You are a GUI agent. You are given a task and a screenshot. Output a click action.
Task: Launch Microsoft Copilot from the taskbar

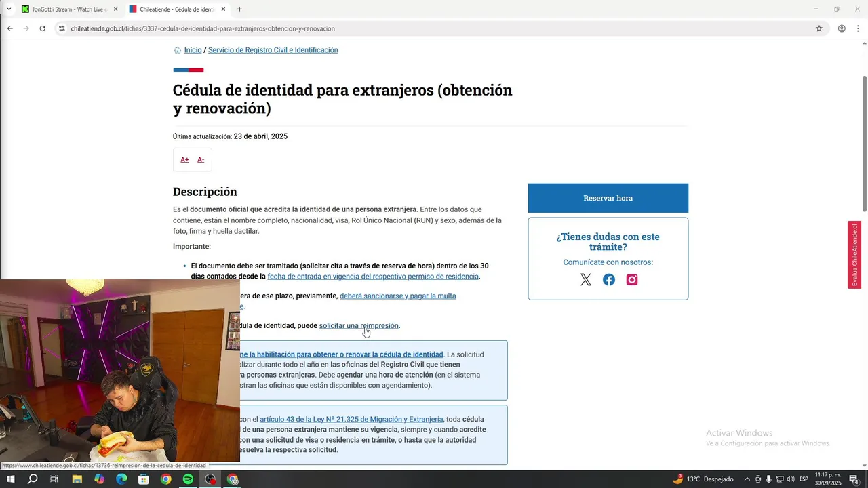[x=99, y=479]
